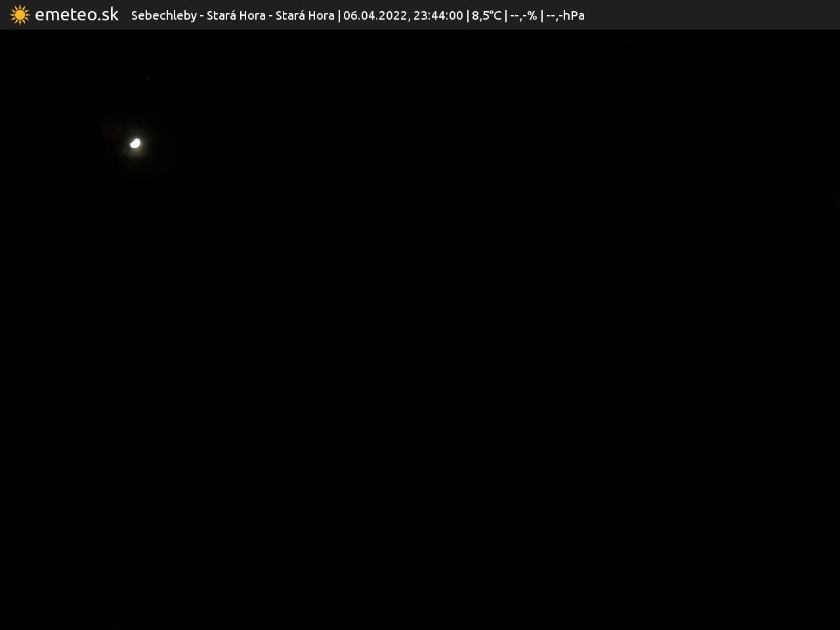The image size is (840, 630).
Task: Select the Sebechleby location name
Action: pyautogui.click(x=163, y=15)
